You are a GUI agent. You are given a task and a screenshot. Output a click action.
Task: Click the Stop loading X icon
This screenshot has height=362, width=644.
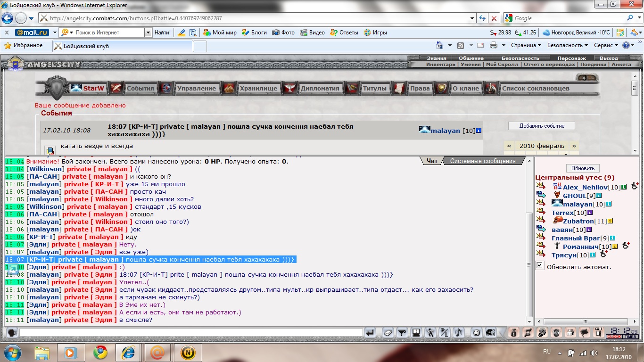point(494,18)
